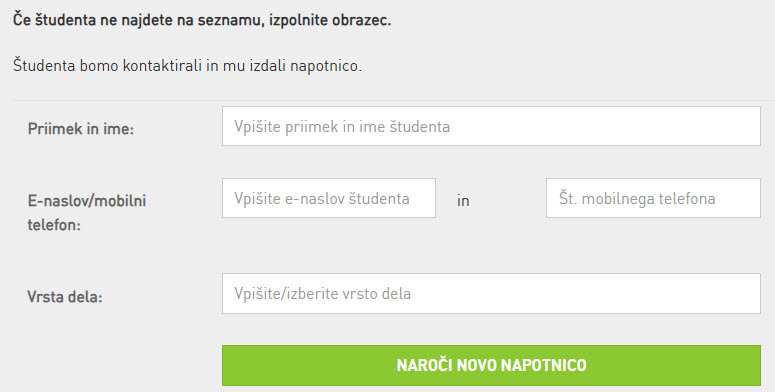Screen dimensions: 775x392
Task: Activate the mobile phone number box
Action: click(653, 198)
